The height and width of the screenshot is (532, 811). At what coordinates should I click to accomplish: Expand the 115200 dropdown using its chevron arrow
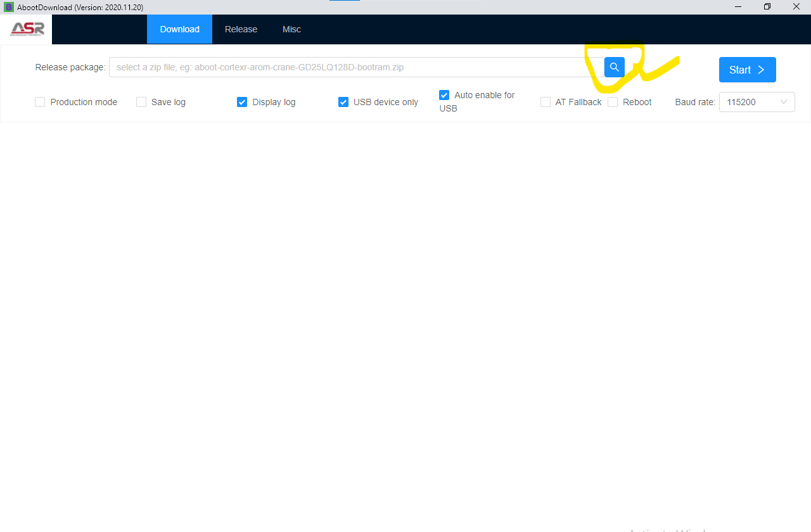click(x=784, y=102)
